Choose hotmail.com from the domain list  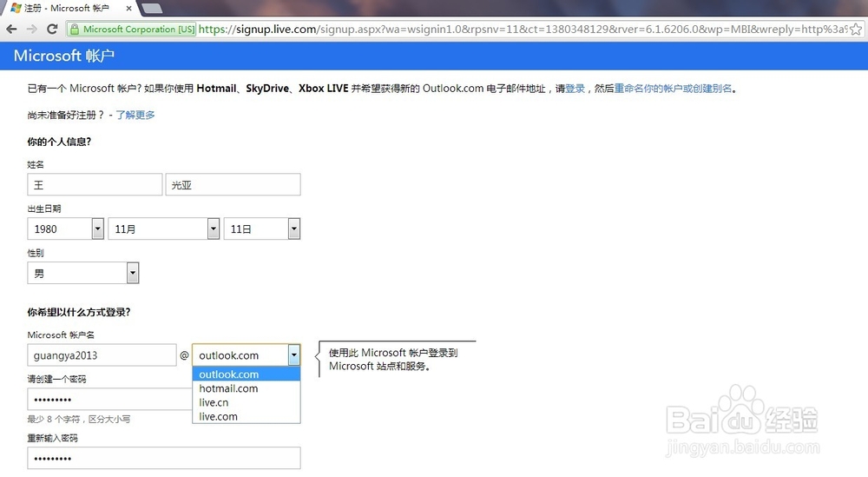click(247, 388)
